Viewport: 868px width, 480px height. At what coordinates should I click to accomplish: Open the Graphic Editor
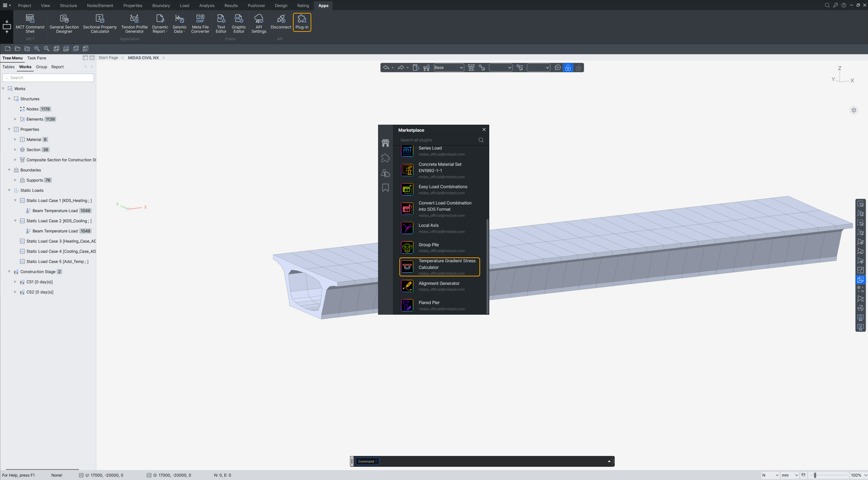[x=239, y=23]
